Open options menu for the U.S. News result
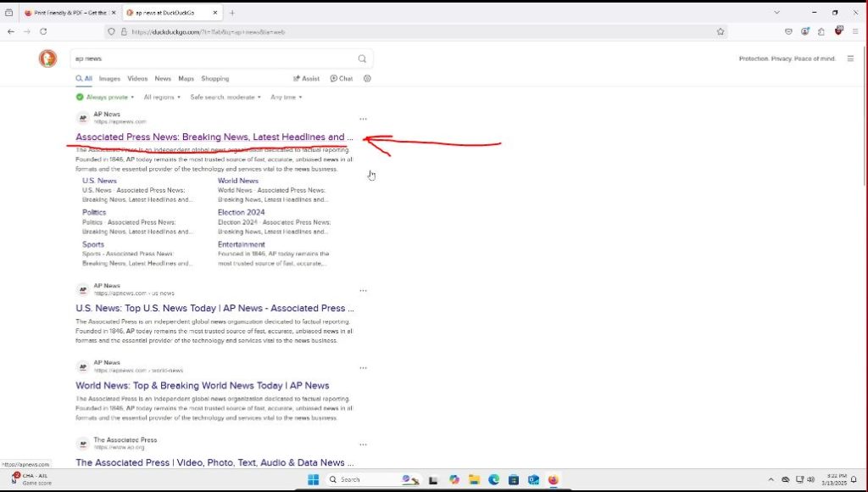The image size is (868, 492). [x=363, y=290]
